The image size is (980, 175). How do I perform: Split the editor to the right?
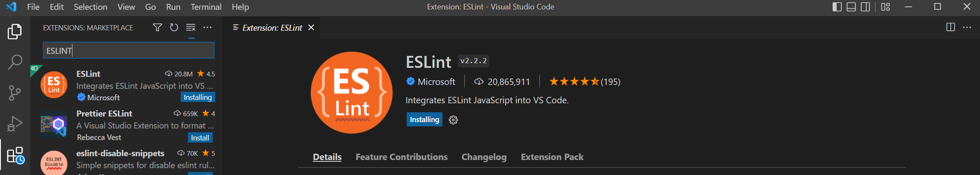click(951, 27)
